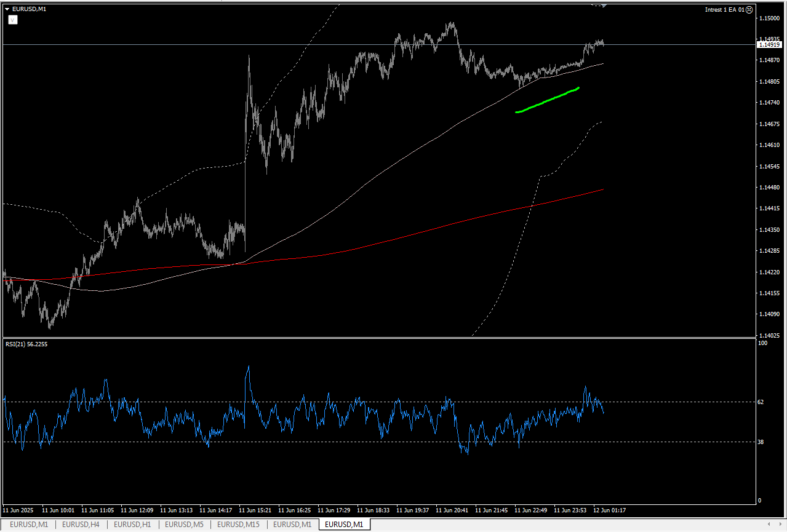
Task: Click the 1.14025 price scale value
Action: pos(770,336)
